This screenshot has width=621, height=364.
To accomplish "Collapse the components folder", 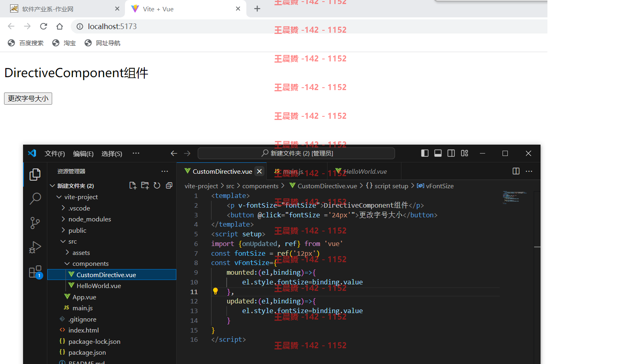I will click(x=67, y=263).
